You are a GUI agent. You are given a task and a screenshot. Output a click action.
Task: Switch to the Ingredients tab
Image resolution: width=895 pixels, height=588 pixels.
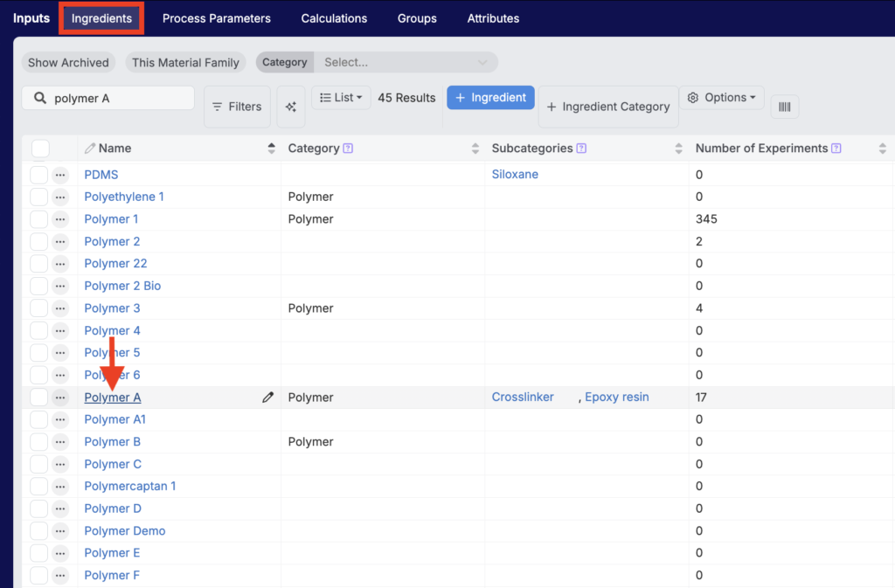coord(101,18)
